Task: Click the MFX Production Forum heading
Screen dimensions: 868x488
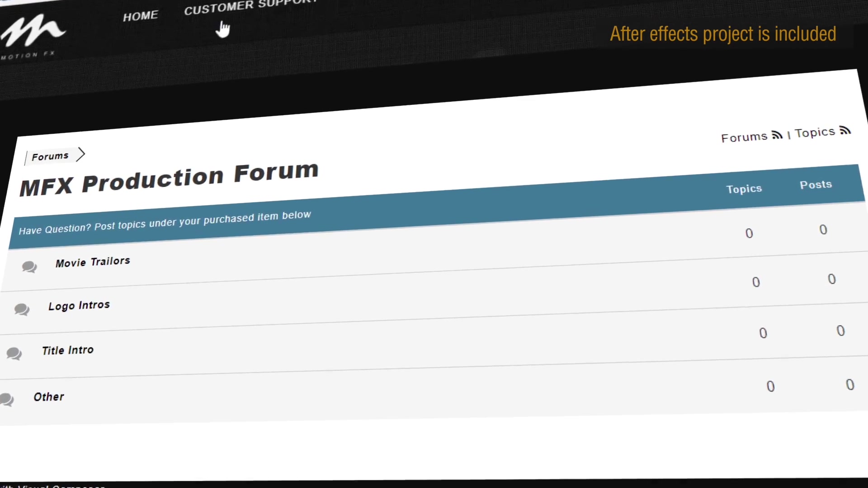Action: 169,179
